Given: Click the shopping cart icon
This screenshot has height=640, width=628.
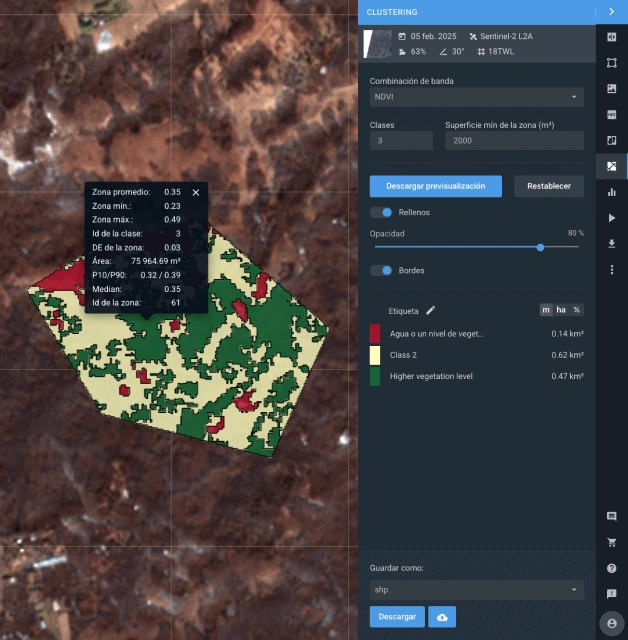Looking at the screenshot, I should pyautogui.click(x=611, y=542).
